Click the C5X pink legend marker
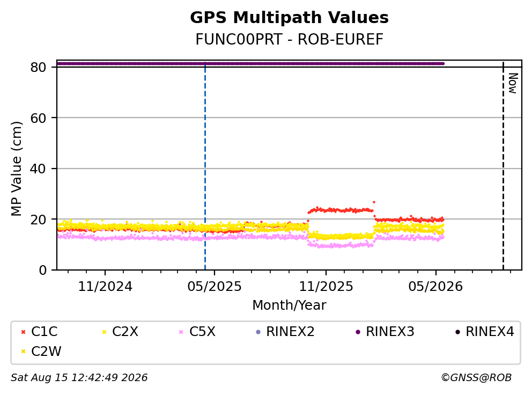Screen dimensions: 532x394 (181, 332)
